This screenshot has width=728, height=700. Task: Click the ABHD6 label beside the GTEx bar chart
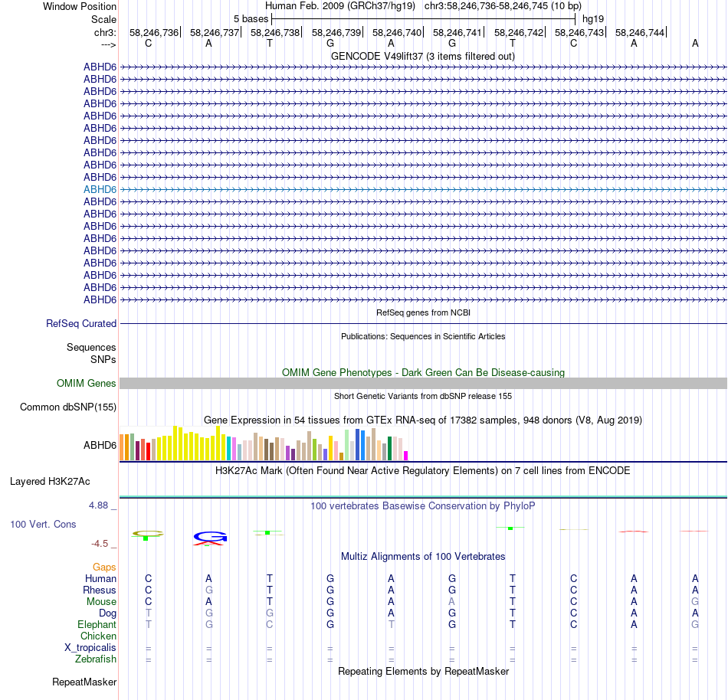pos(100,445)
